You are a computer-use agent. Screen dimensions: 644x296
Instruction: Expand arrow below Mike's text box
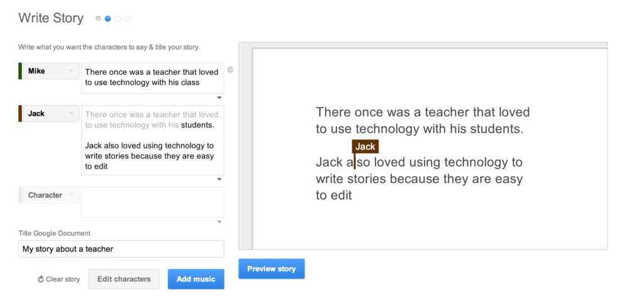click(x=219, y=97)
